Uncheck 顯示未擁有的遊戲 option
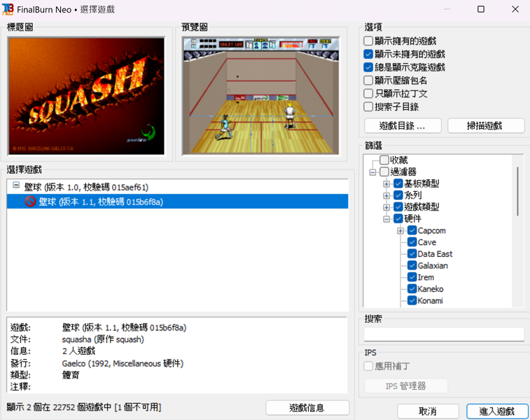Screen dimensions: 530x420 pyautogui.click(x=368, y=54)
